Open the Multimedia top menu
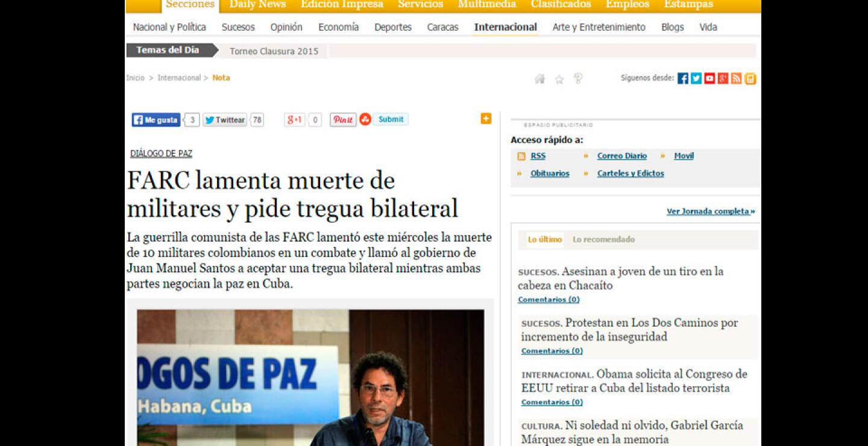The height and width of the screenshot is (446, 868). click(x=487, y=5)
